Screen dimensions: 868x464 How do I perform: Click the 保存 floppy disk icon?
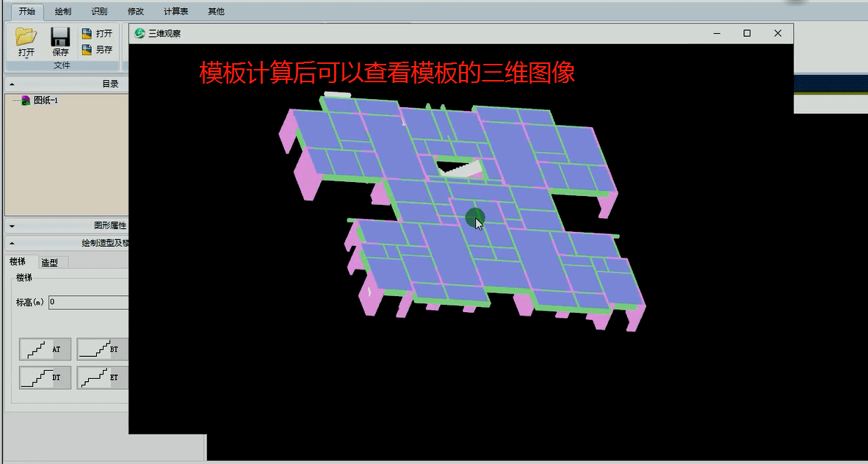(x=60, y=37)
